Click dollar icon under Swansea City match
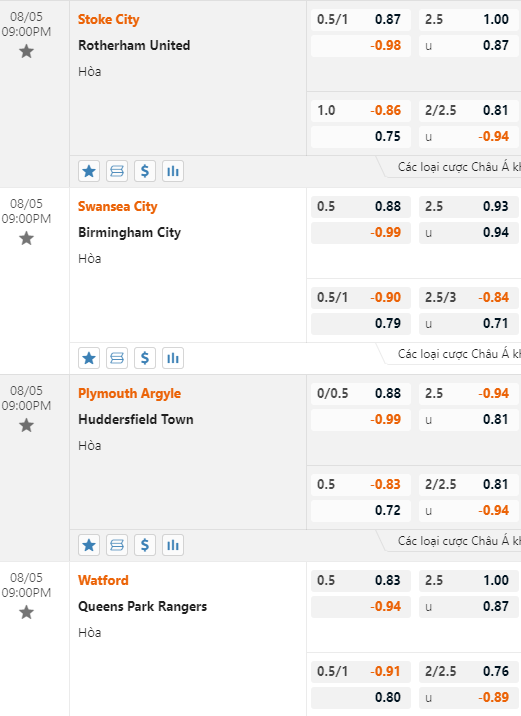The image size is (521, 716). tap(145, 358)
